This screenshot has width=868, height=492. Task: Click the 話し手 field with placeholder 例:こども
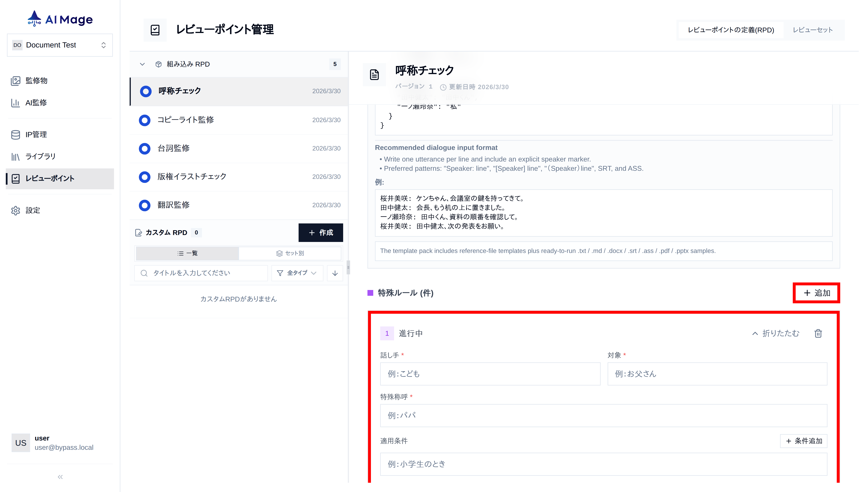[x=490, y=374]
